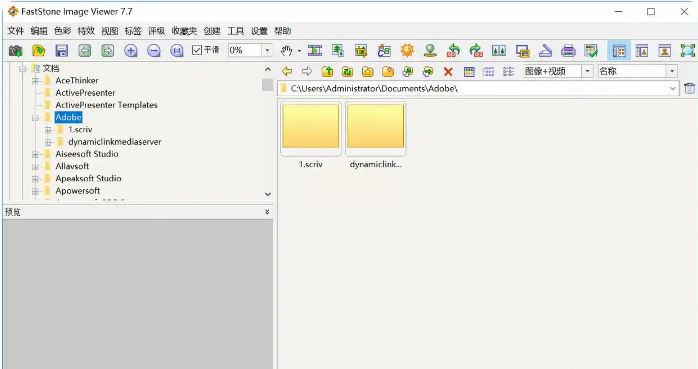698x369 pixels.
Task: Click the screen capture monitor icon
Action: (x=523, y=51)
